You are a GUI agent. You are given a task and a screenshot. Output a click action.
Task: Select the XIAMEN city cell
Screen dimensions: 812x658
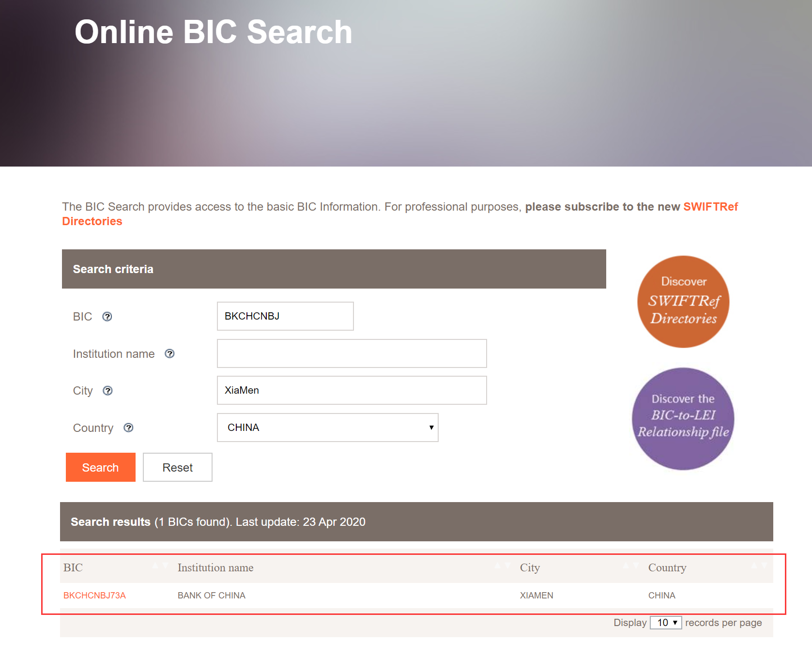pos(536,596)
